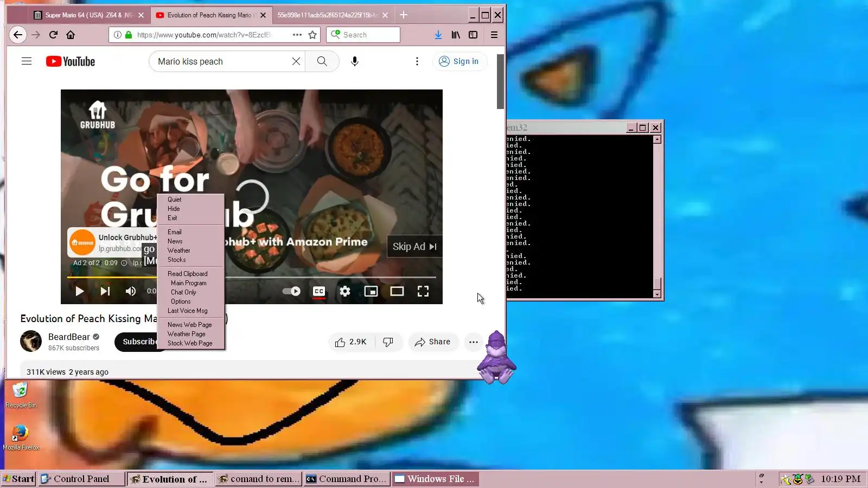The width and height of the screenshot is (868, 488).
Task: Open YouTube guide hamburger menu
Action: (27, 61)
